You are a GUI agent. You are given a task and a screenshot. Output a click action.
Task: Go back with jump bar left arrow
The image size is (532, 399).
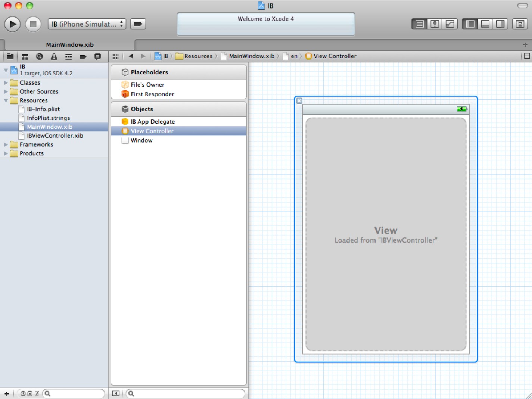click(131, 56)
